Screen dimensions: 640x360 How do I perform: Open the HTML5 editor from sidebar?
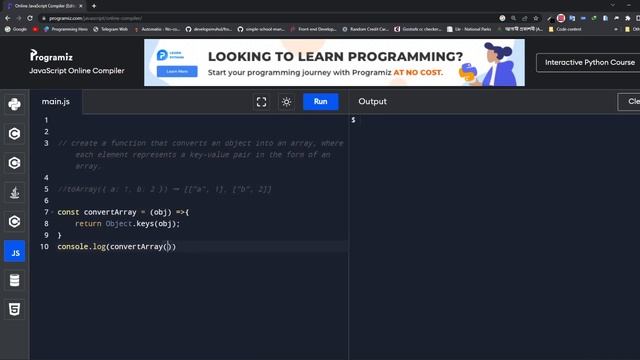14,309
